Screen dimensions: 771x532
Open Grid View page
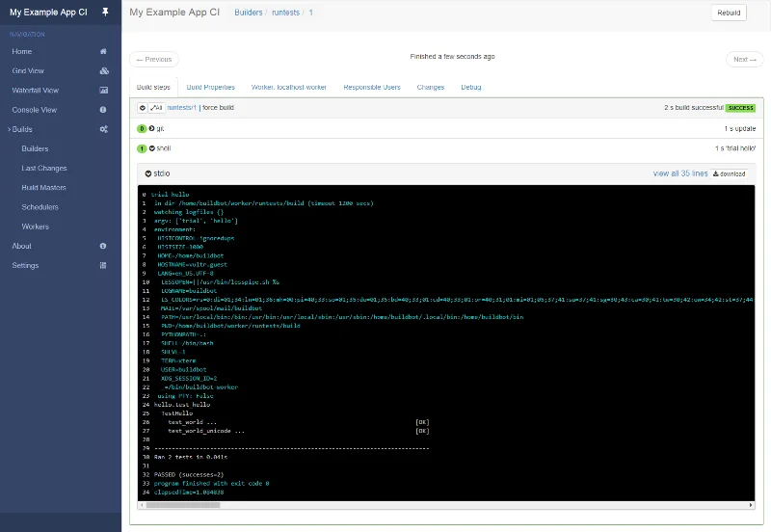pos(28,70)
